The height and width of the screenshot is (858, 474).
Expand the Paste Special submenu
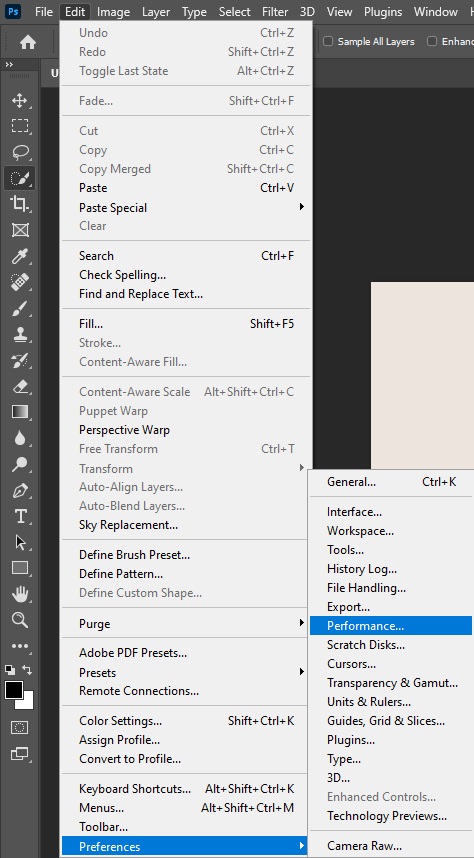(x=186, y=207)
